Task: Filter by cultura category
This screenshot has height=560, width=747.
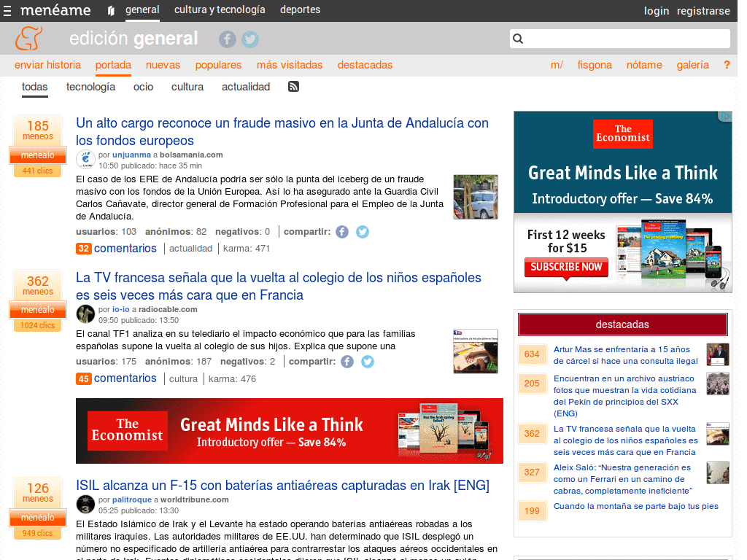Action: pos(187,87)
